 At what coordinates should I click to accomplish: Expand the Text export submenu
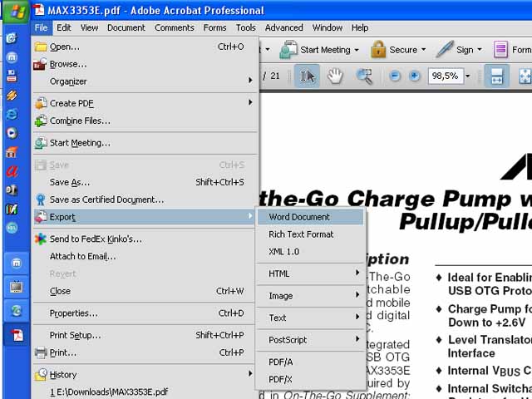[310, 318]
